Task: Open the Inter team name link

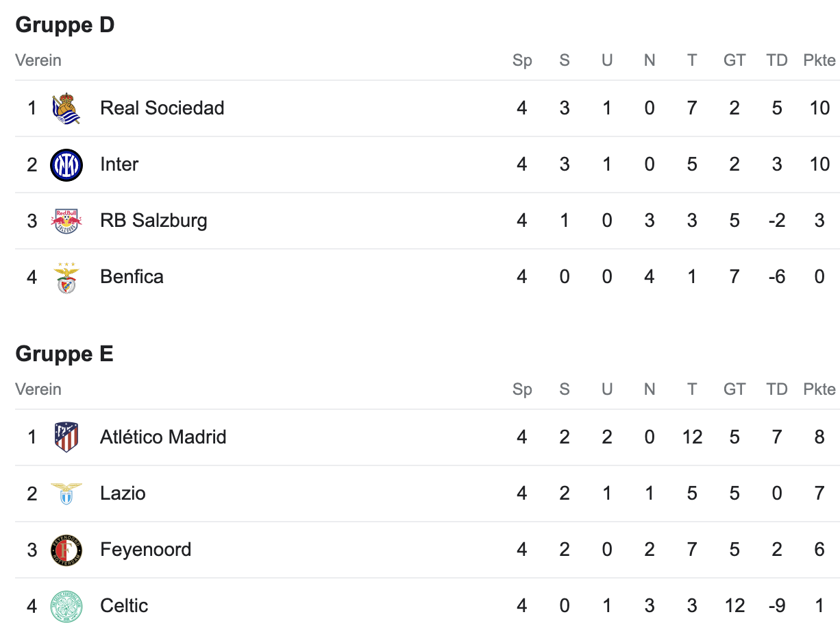Action: click(x=119, y=164)
